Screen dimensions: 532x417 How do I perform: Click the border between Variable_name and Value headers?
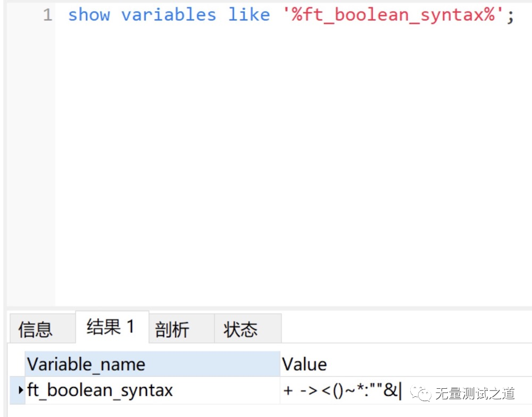(280, 364)
